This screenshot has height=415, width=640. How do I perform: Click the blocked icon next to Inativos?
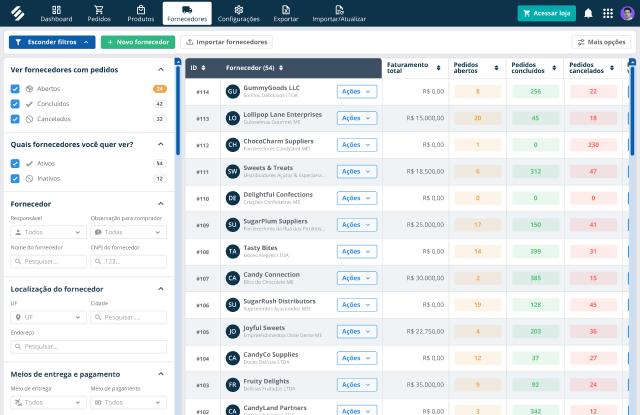pyautogui.click(x=29, y=178)
